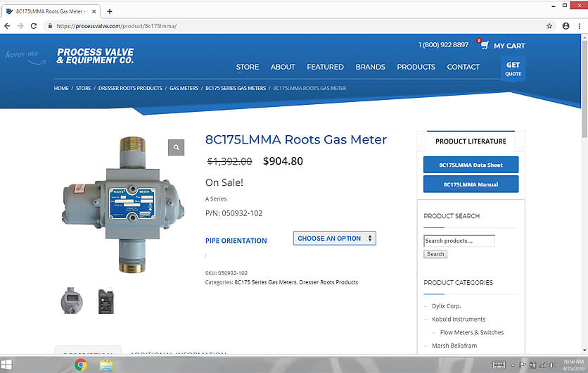The image size is (588, 373).
Task: Go to GAS METERS breadcrumb
Action: (x=184, y=88)
